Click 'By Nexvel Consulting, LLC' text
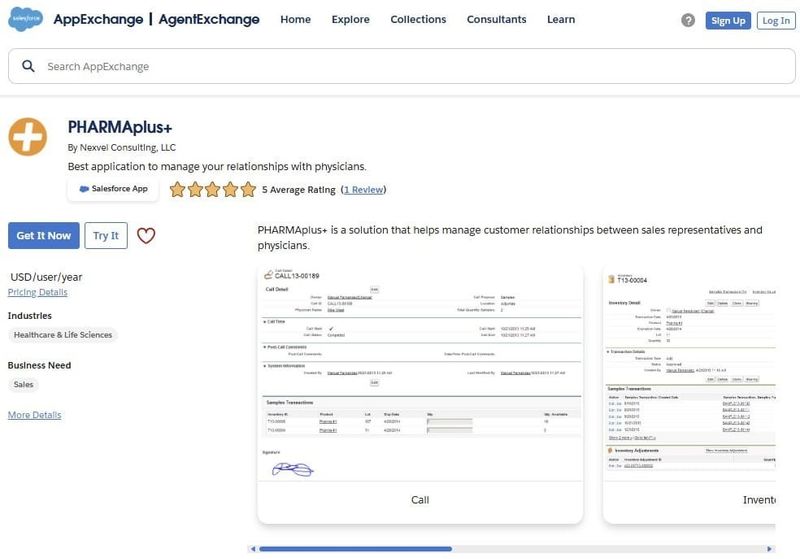The width and height of the screenshot is (800, 559). [121, 147]
